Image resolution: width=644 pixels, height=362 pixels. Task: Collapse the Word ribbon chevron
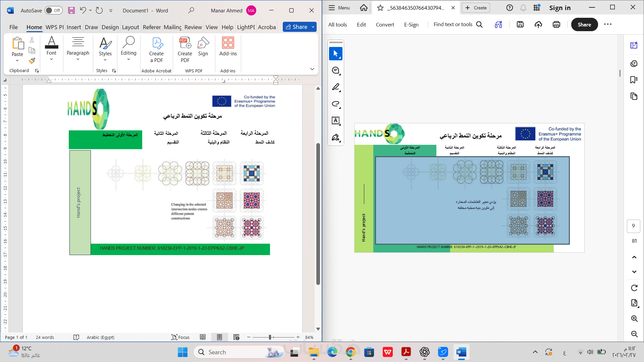coord(312,69)
